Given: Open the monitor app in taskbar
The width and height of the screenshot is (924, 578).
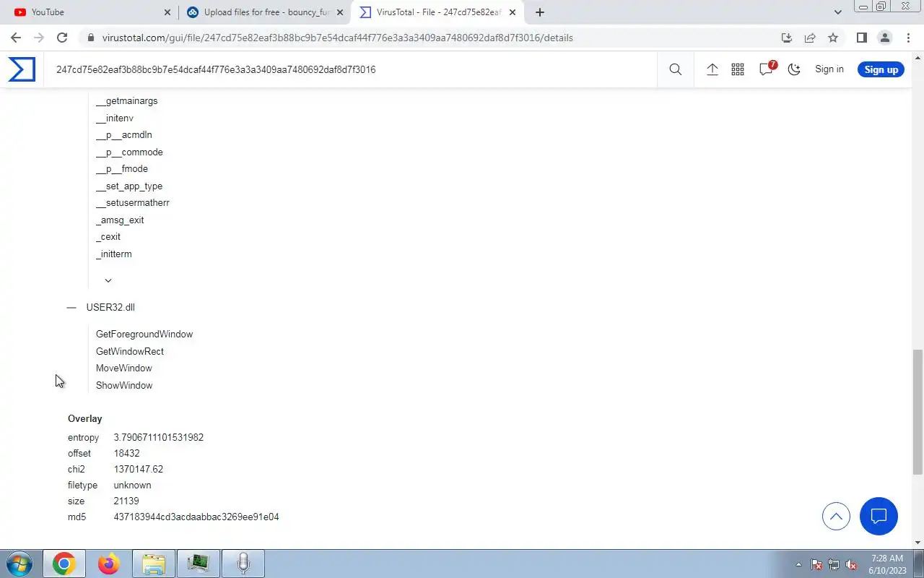Looking at the screenshot, I should 198,564.
